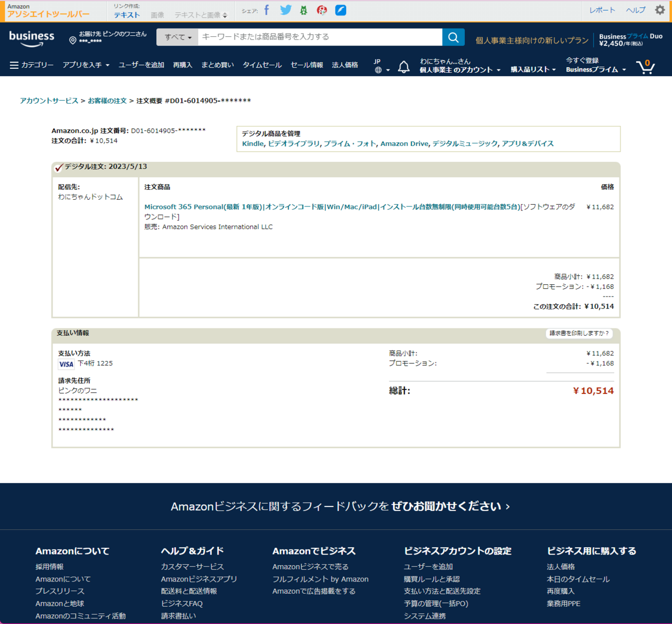672x624 pixels.
Task: Open 購買ルールと承認 footer link
Action: point(432,579)
